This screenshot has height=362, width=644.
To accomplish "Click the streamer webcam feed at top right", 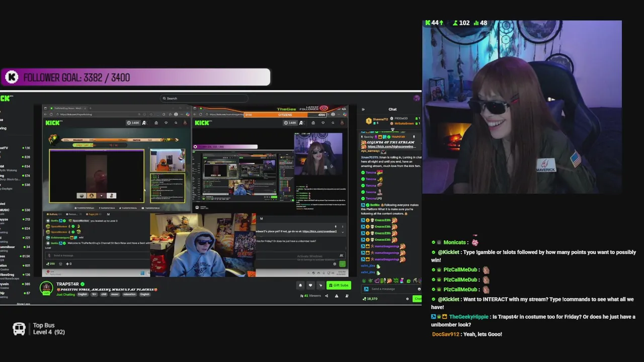I will 522,107.
